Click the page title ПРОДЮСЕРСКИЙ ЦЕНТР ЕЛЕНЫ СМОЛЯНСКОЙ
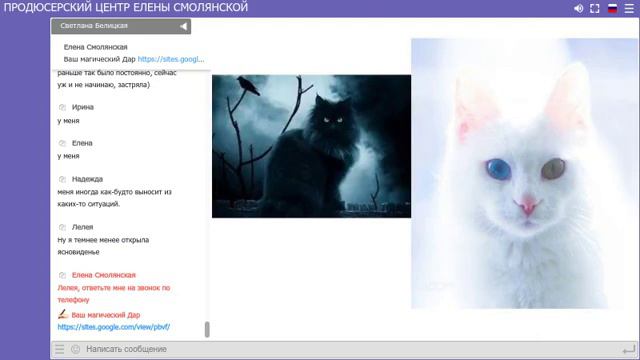Screen dimensions: 640x360 tap(126, 7)
